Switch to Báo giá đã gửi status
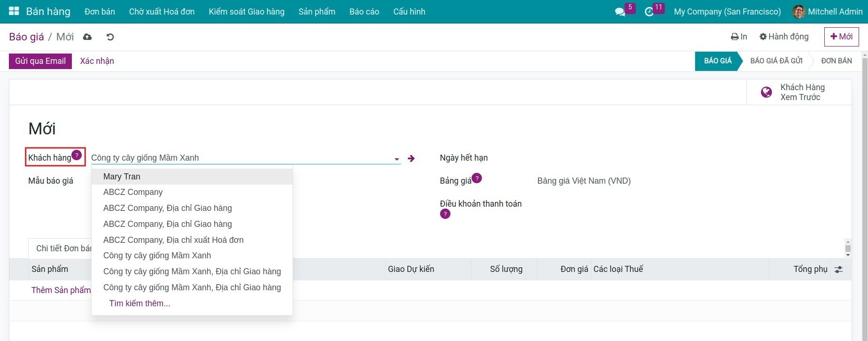868x341 pixels. [x=776, y=61]
